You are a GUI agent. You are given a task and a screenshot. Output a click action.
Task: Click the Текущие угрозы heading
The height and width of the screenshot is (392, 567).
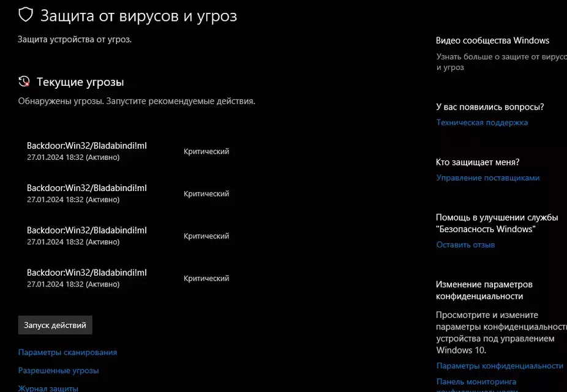(80, 82)
